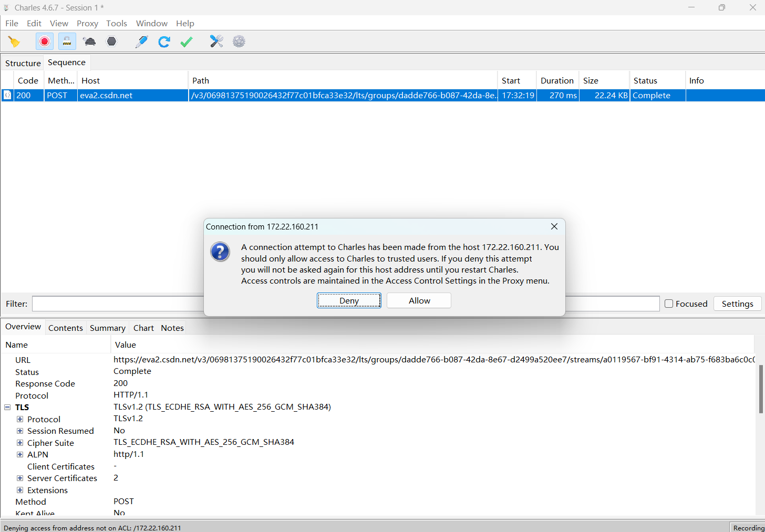Toggle breakpoints hexagon icon
The image size is (765, 532).
[x=111, y=41]
